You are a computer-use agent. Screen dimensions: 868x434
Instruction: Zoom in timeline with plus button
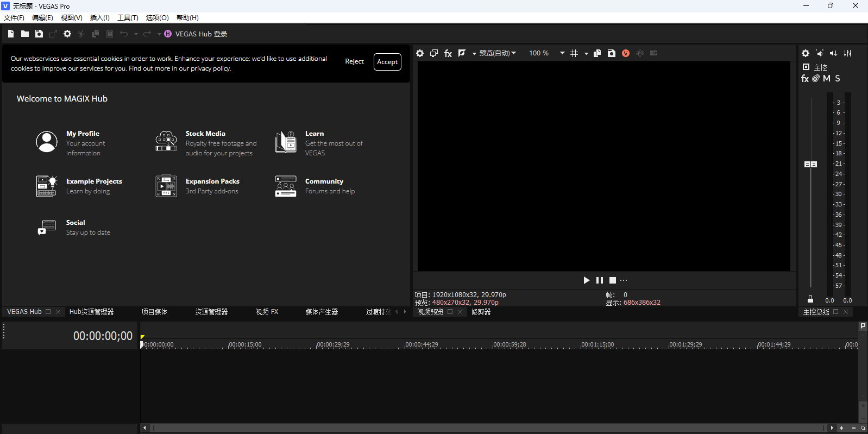(841, 428)
